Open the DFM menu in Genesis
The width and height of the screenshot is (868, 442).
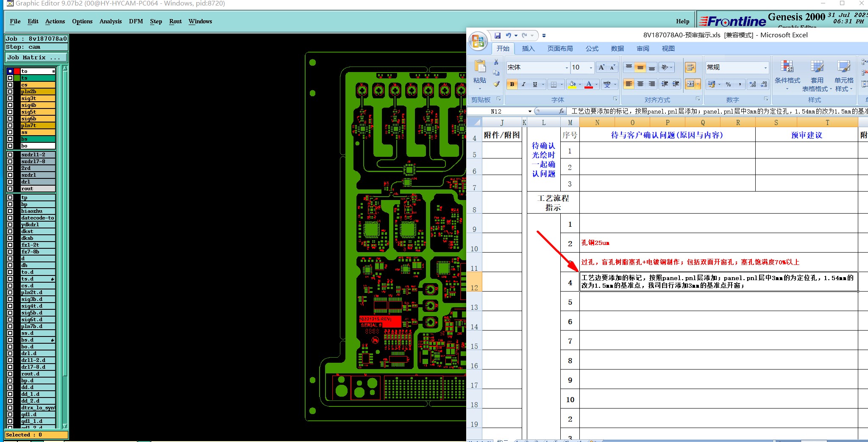tap(136, 21)
